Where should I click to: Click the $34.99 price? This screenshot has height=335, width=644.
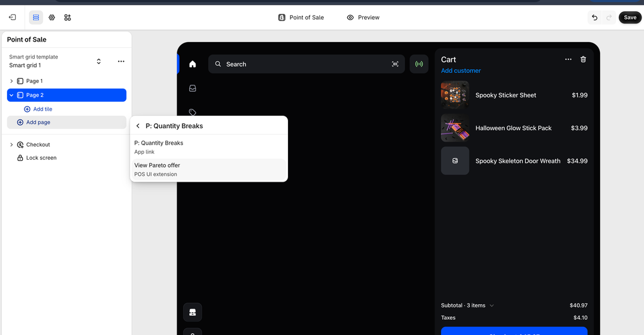point(577,161)
